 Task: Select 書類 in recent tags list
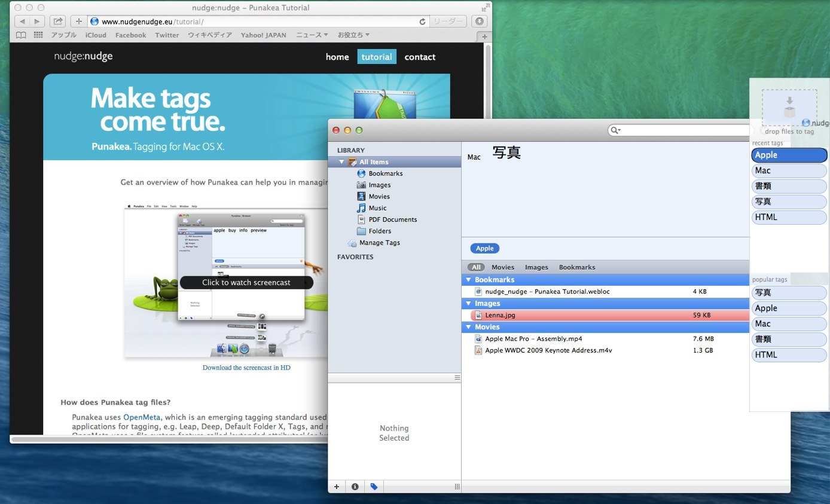coord(789,186)
